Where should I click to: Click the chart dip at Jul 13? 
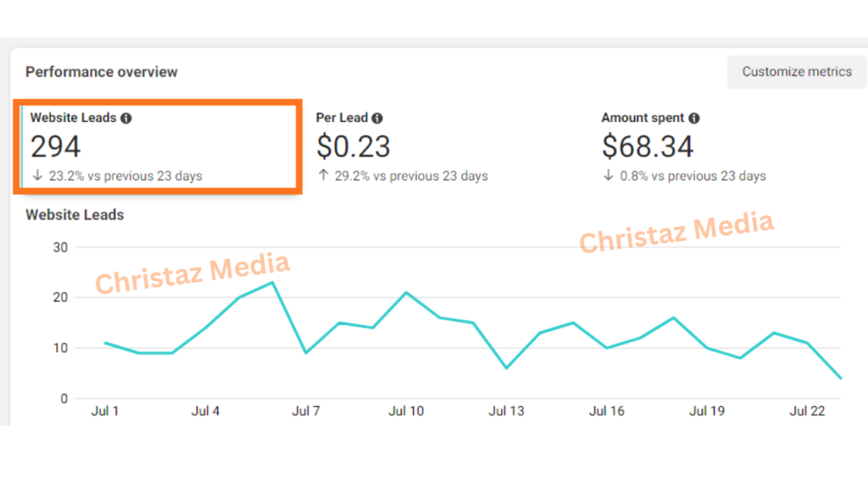506,368
